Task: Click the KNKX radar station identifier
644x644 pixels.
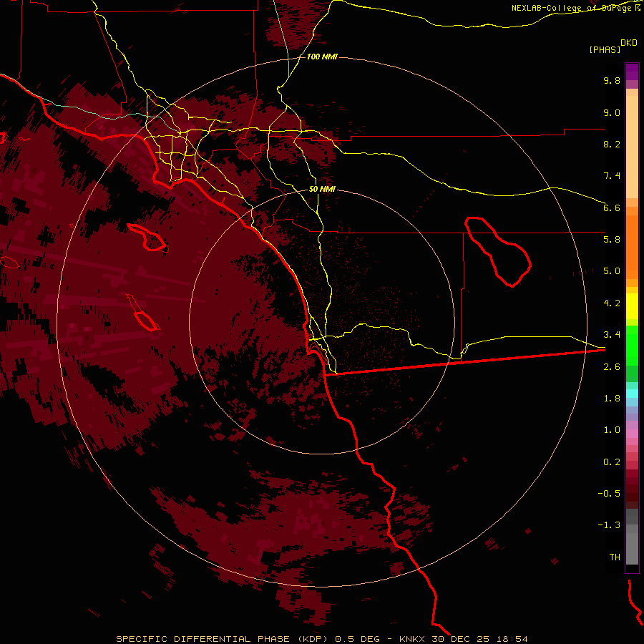Action: point(413,639)
